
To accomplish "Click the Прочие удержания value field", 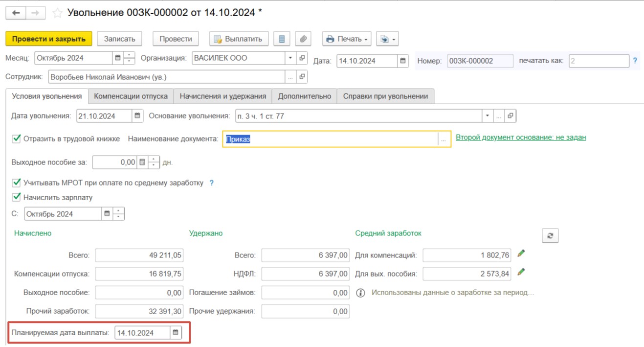I will 306,311.
